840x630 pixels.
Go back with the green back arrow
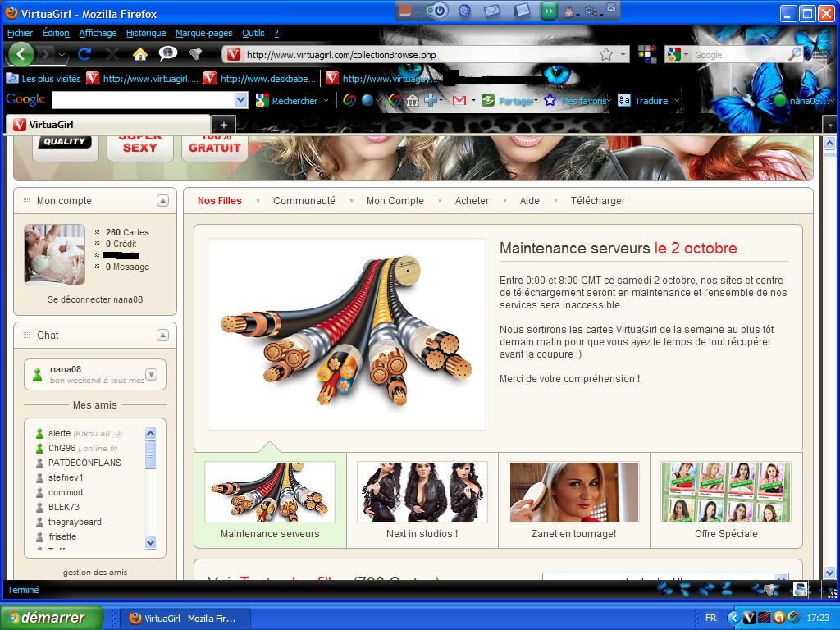click(21, 54)
